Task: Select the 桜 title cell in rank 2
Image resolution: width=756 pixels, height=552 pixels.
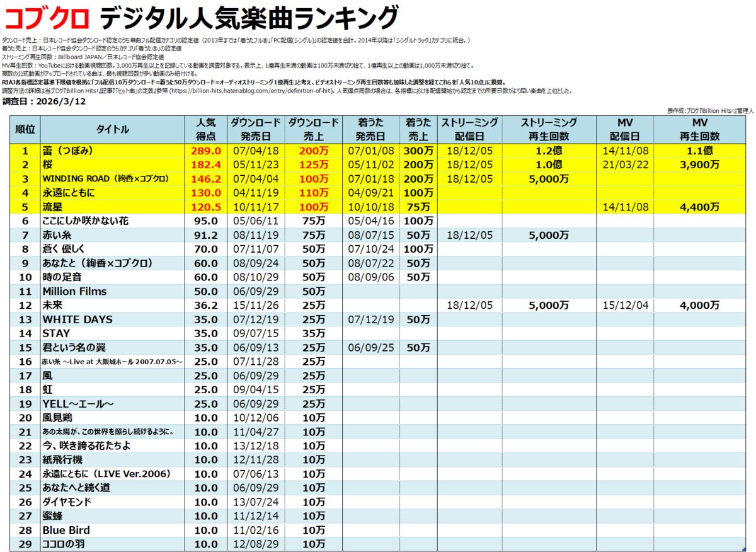Action: (x=49, y=164)
